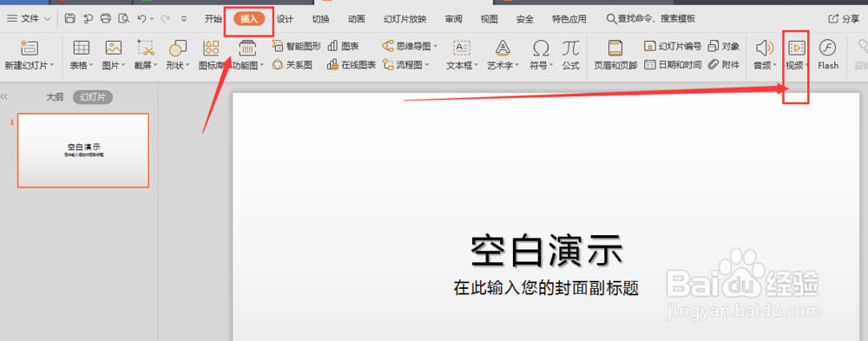Click the Print icon in quick access toolbar

point(105,19)
